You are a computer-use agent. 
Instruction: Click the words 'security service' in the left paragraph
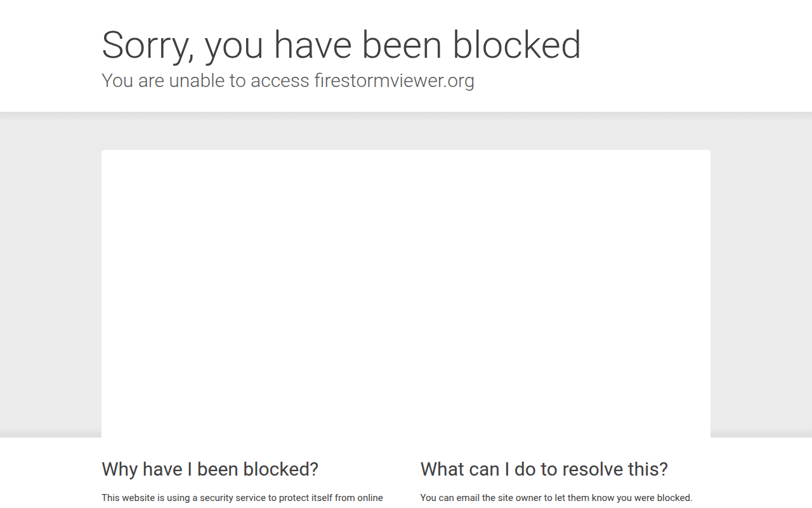[x=233, y=498]
